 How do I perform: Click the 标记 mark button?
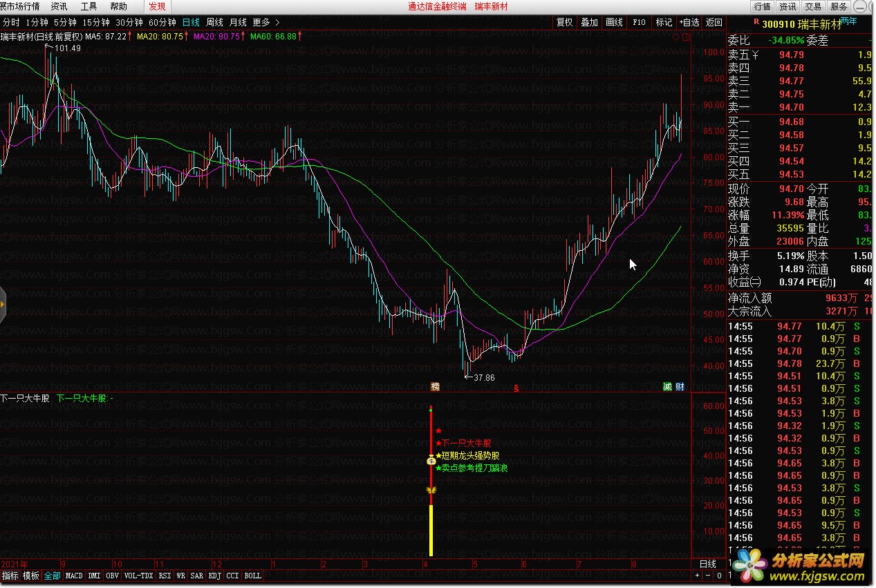(664, 22)
